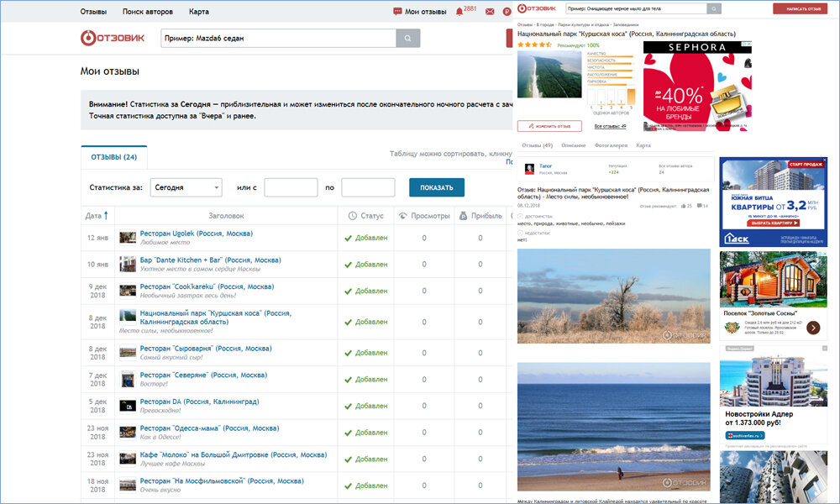Open the aerial photo of Куршская коса
Image resolution: width=840 pixels, height=504 pixels.
[x=549, y=75]
